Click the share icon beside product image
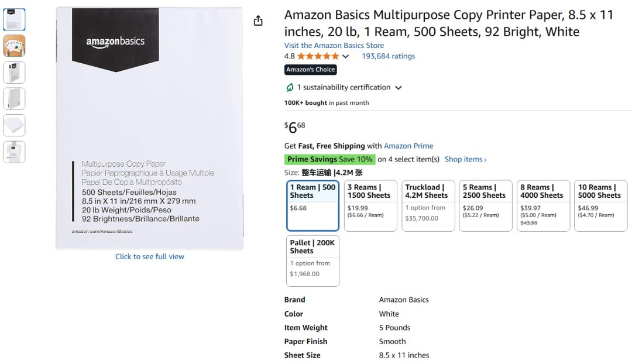Viewport: 632px width, 364px height. [258, 21]
